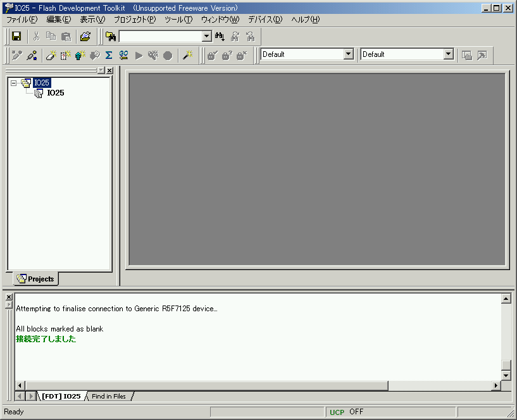
Task: Click the Sigma checksum icon
Action: pyautogui.click(x=109, y=56)
